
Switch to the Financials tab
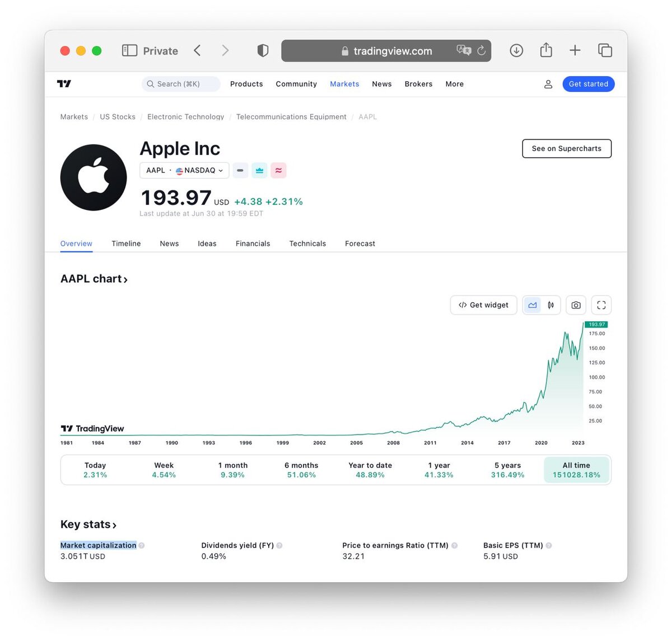pos(253,244)
